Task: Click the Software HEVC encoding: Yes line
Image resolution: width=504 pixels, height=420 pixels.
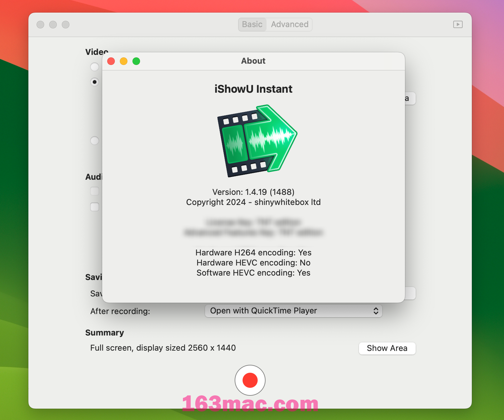Action: 253,273
